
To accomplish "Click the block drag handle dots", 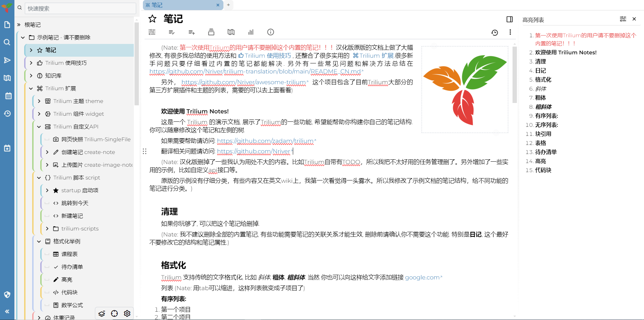I will tap(145, 151).
